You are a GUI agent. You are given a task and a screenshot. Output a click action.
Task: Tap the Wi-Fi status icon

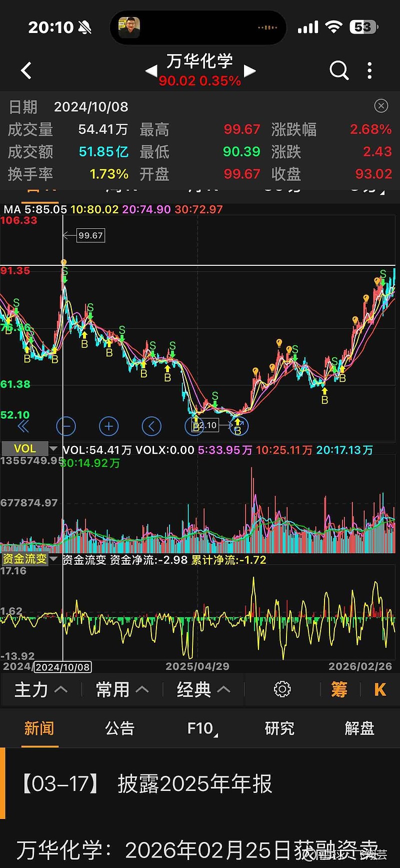click(x=333, y=27)
